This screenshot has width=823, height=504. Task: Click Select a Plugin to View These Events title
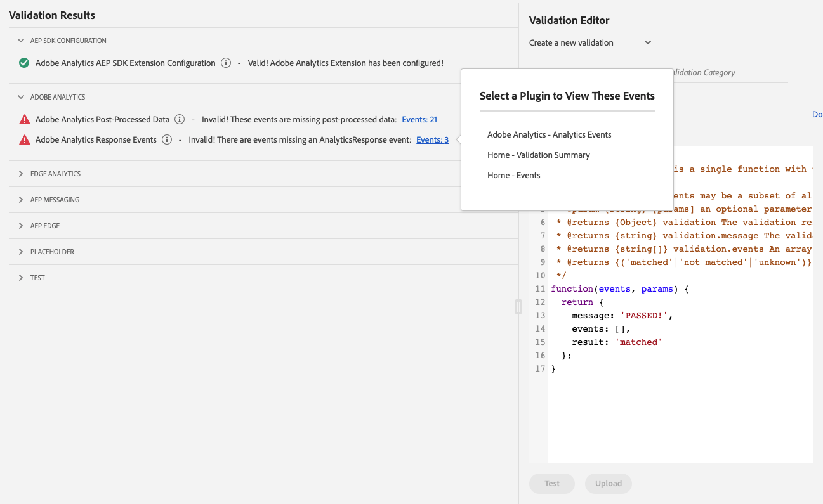tap(567, 96)
